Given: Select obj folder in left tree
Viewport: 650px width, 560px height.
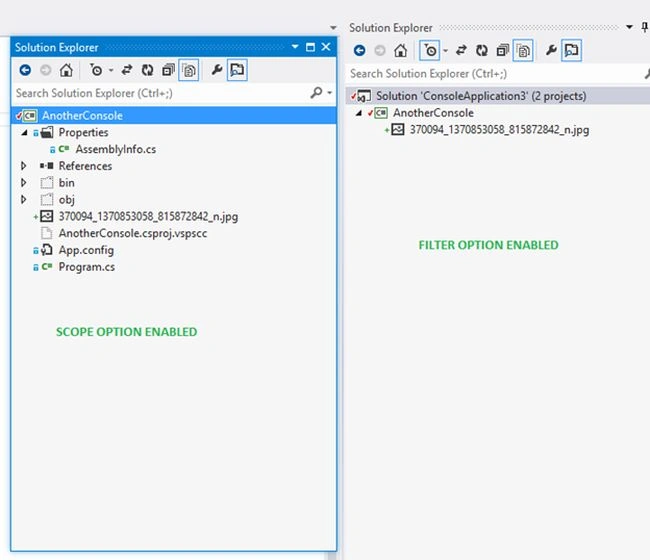Looking at the screenshot, I should pyautogui.click(x=66, y=200).
